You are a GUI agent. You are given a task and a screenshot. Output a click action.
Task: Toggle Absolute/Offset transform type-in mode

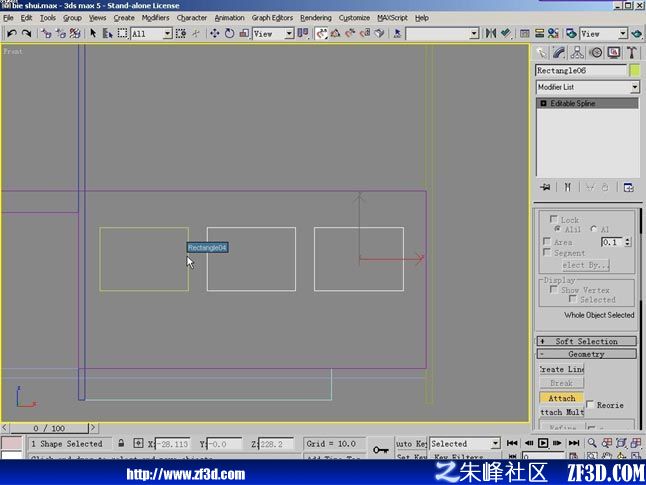click(x=138, y=443)
